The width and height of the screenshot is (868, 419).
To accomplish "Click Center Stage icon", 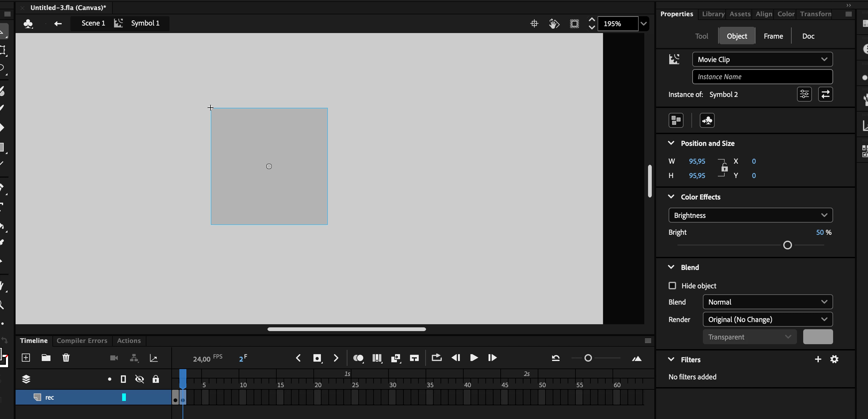I will (534, 24).
